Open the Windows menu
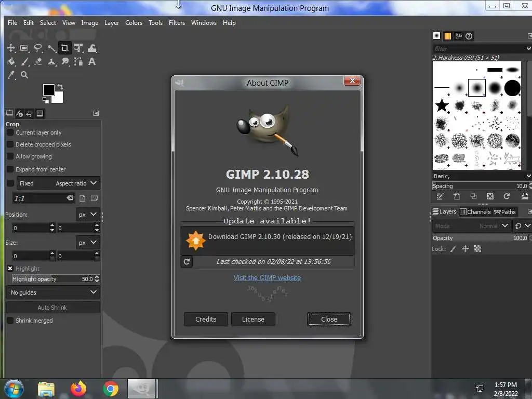532x399 pixels. click(x=204, y=23)
